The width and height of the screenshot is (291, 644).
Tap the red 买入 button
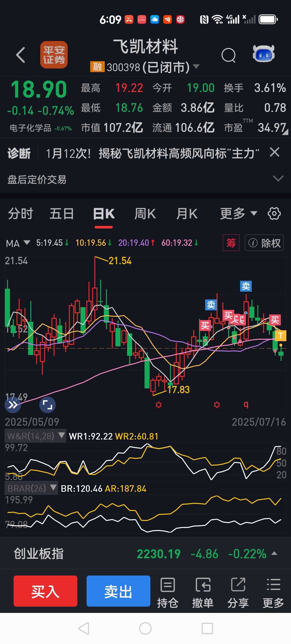[45, 591]
